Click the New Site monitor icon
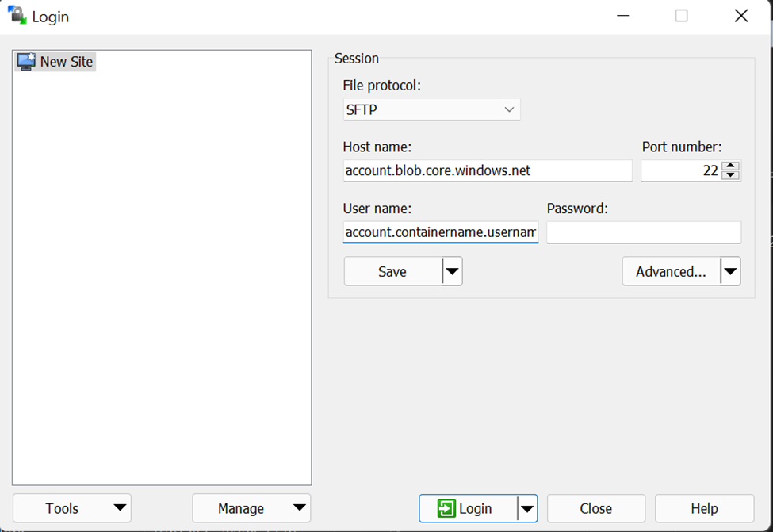The image size is (773, 532). 26,62
